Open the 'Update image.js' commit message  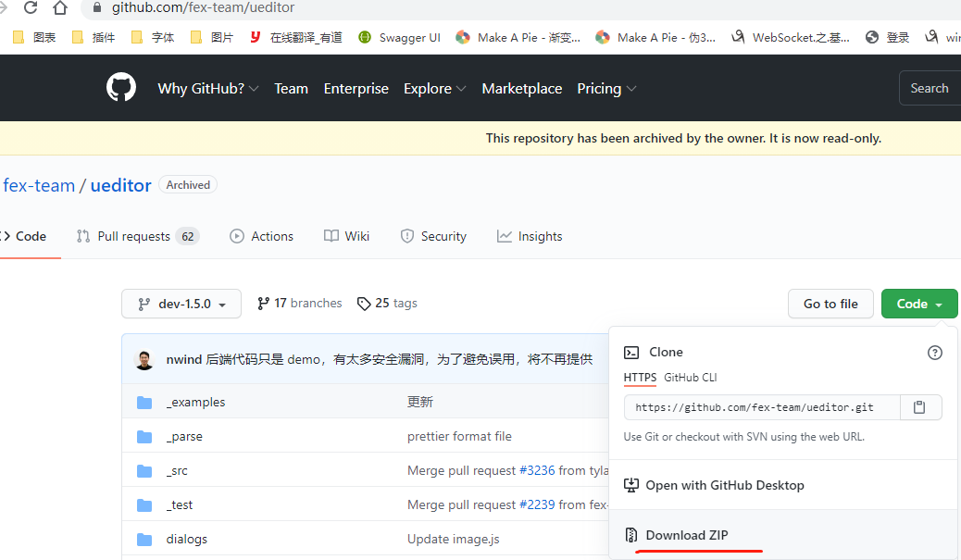(x=454, y=539)
